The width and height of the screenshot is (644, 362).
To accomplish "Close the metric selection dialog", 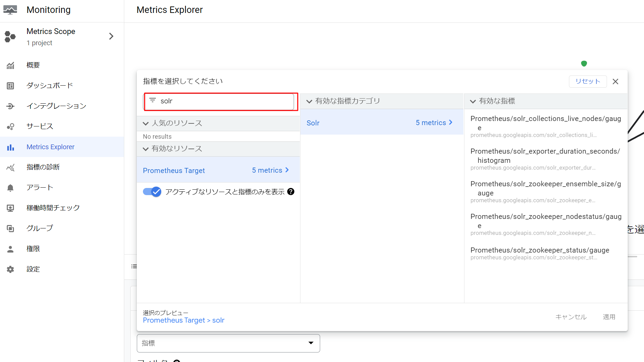I will click(615, 82).
